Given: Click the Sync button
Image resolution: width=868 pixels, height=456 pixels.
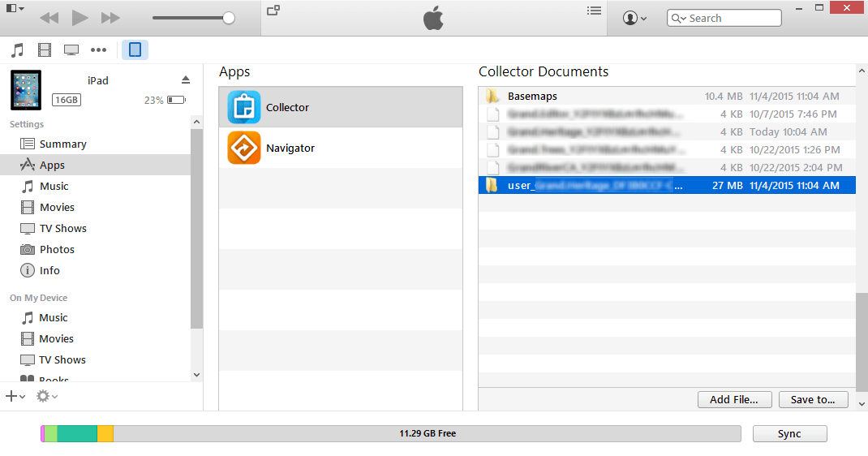Looking at the screenshot, I should pyautogui.click(x=789, y=434).
